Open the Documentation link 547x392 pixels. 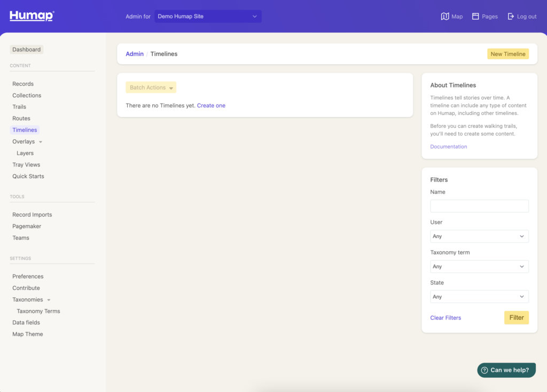point(448,147)
